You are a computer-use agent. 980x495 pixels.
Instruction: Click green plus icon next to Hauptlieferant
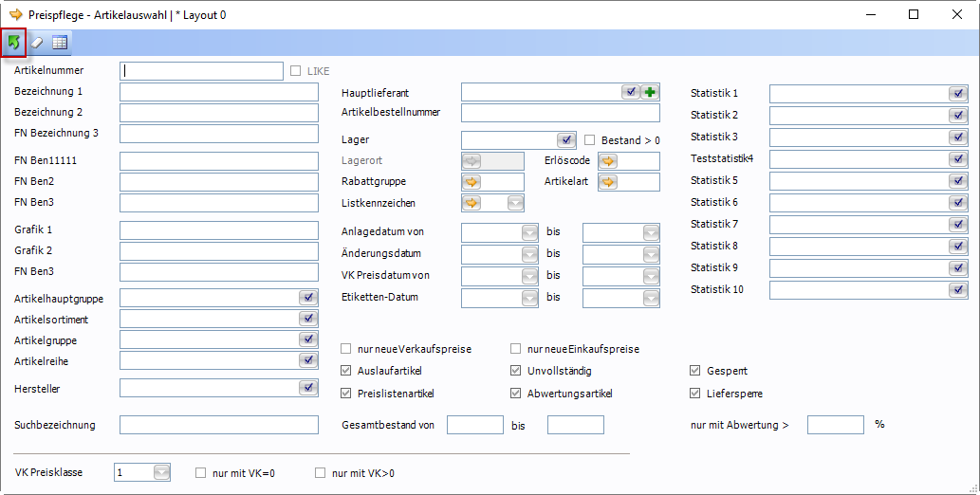tap(650, 92)
